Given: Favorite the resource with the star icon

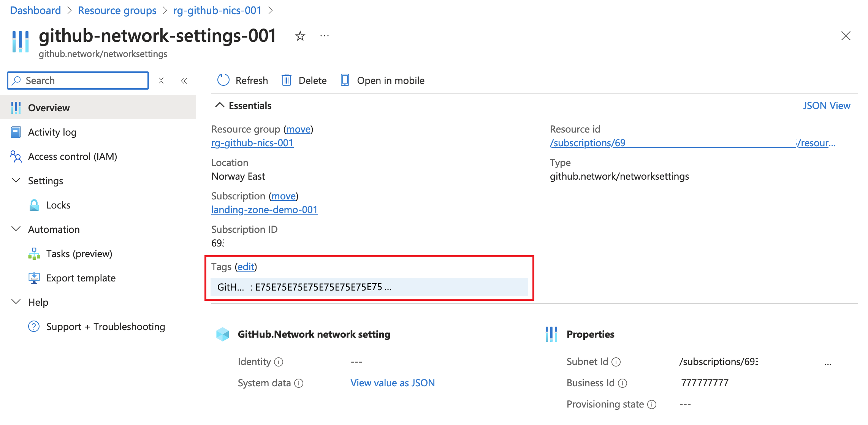Looking at the screenshot, I should coord(300,36).
